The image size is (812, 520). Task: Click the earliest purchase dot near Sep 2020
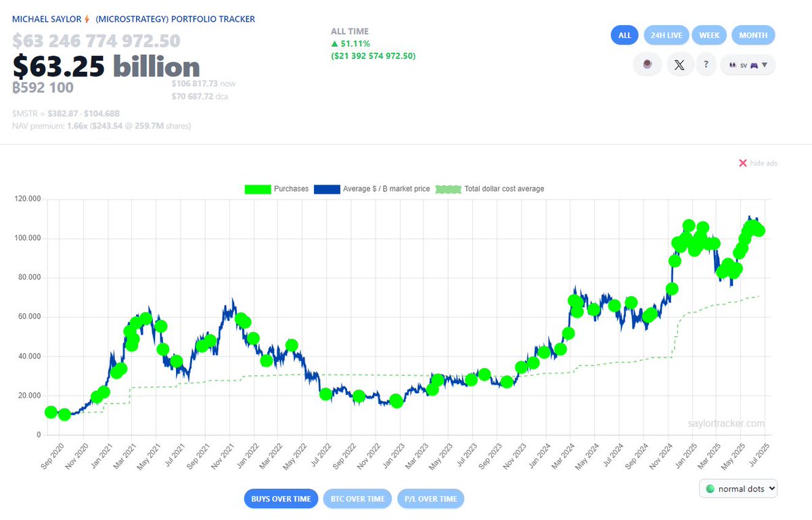(x=51, y=412)
